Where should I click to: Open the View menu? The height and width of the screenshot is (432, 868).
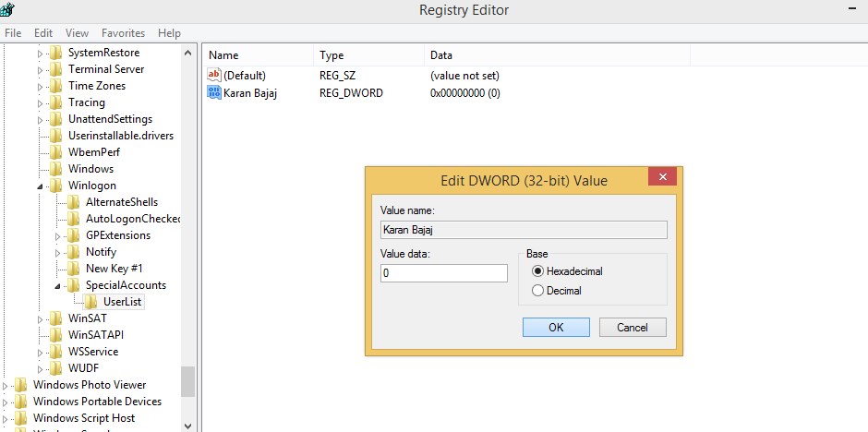(77, 33)
